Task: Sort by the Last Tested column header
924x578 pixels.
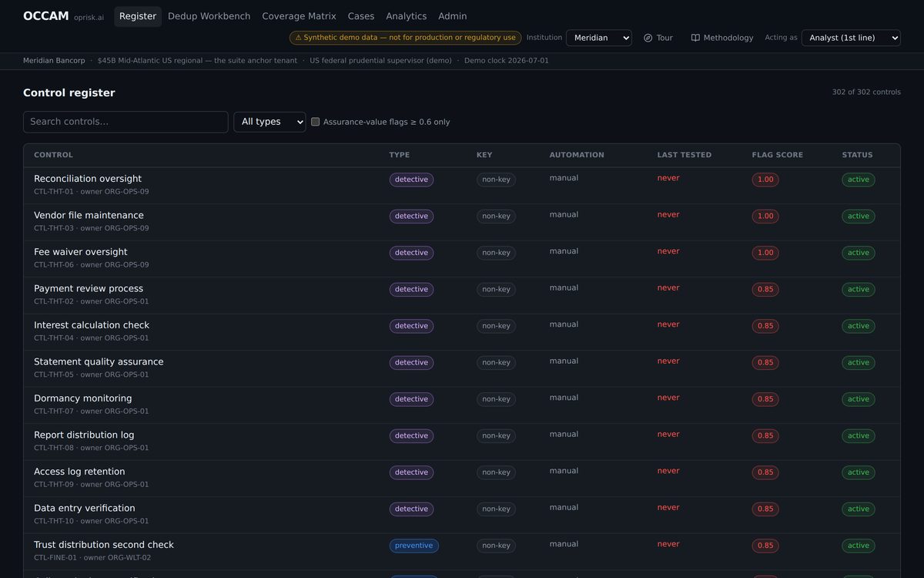Action: (685, 155)
